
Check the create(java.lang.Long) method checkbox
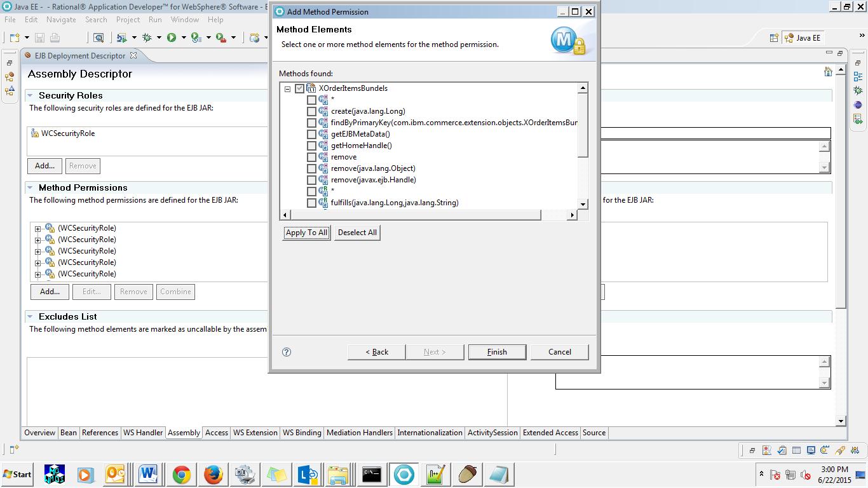click(311, 111)
